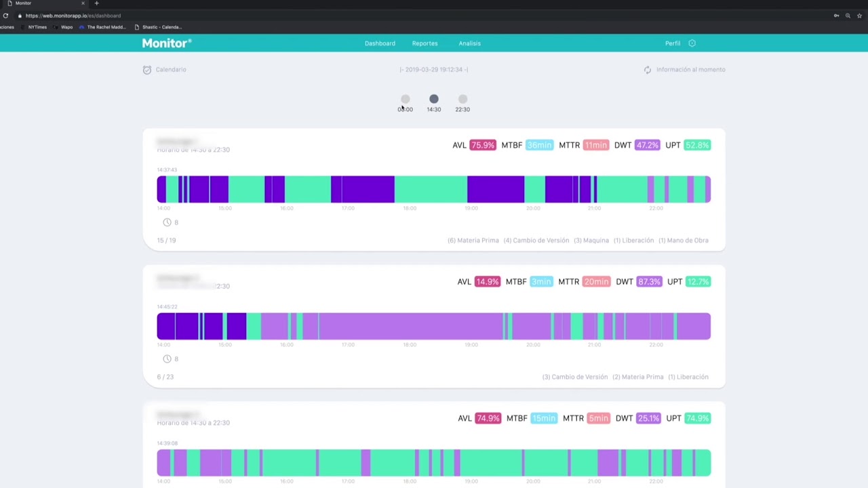Image resolution: width=868 pixels, height=488 pixels.
Task: Click the clock icon in the AVL 75.9% card
Action: (x=167, y=222)
